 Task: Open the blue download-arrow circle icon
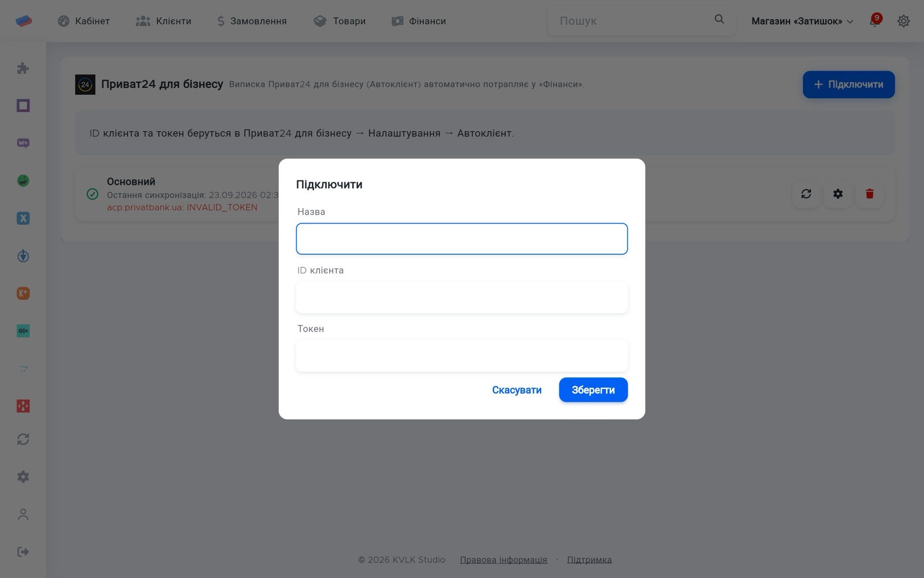coord(23,256)
